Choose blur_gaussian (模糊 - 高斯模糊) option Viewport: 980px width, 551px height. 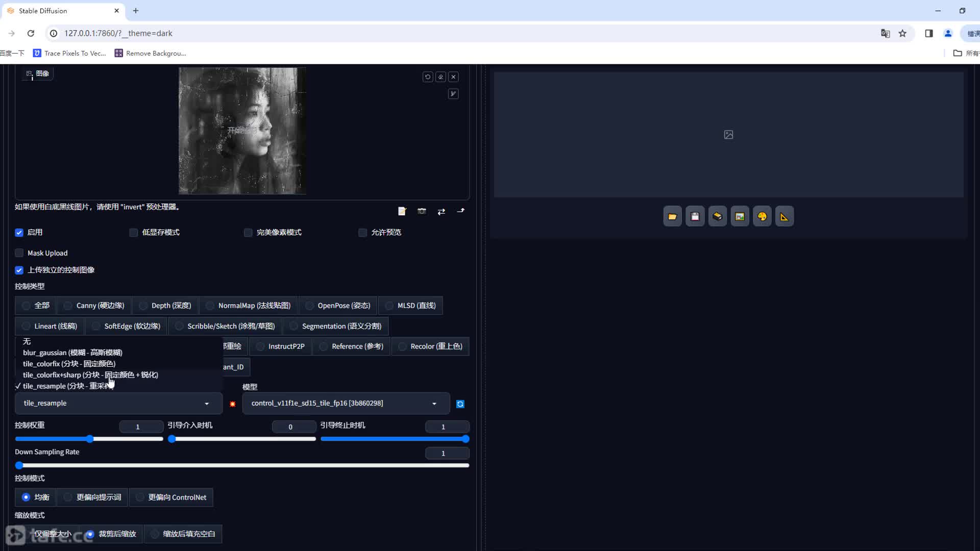(x=119, y=353)
